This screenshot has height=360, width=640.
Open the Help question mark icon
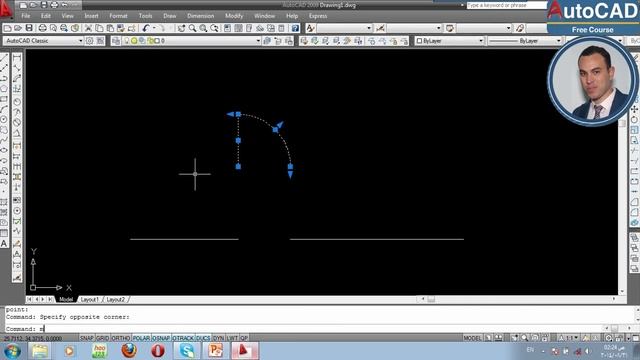click(295, 28)
